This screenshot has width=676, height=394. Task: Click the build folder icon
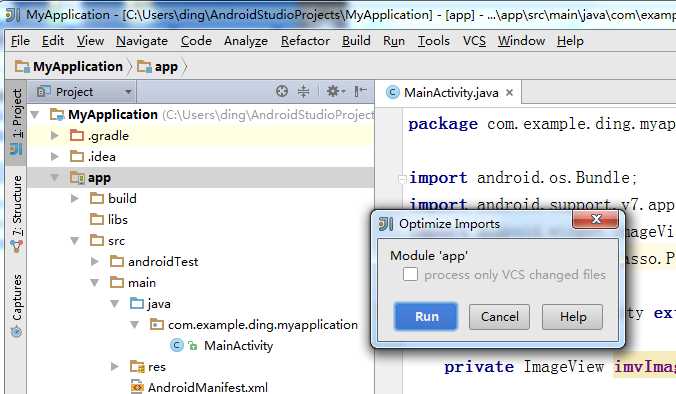(97, 198)
